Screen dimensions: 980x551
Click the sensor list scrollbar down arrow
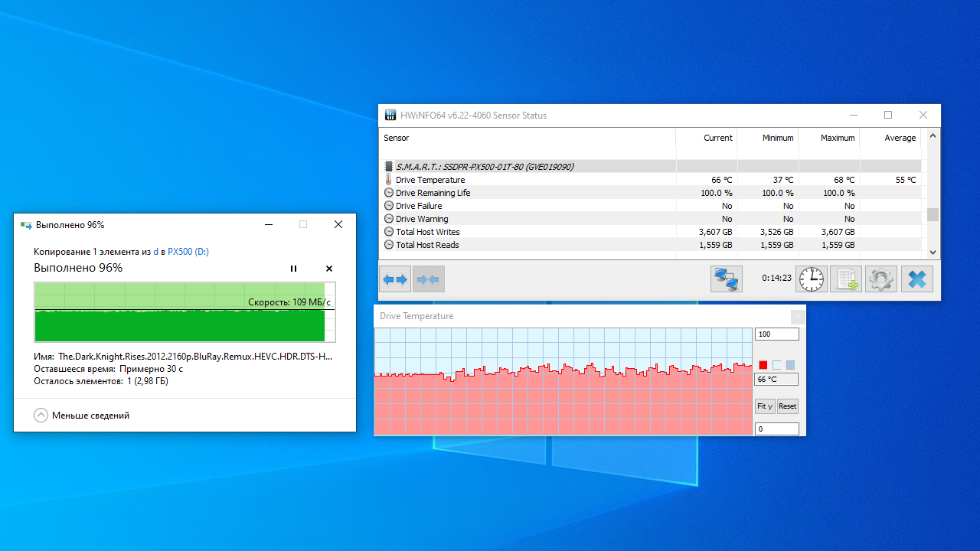click(x=933, y=252)
